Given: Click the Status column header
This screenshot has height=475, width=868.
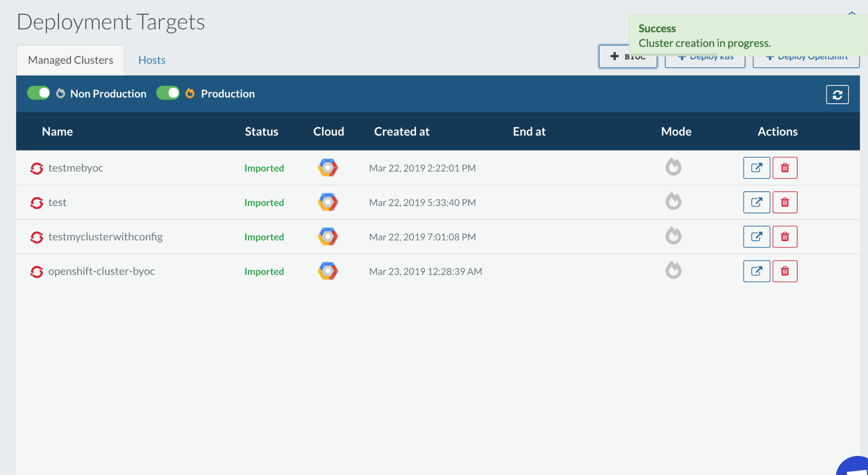Looking at the screenshot, I should (x=261, y=131).
